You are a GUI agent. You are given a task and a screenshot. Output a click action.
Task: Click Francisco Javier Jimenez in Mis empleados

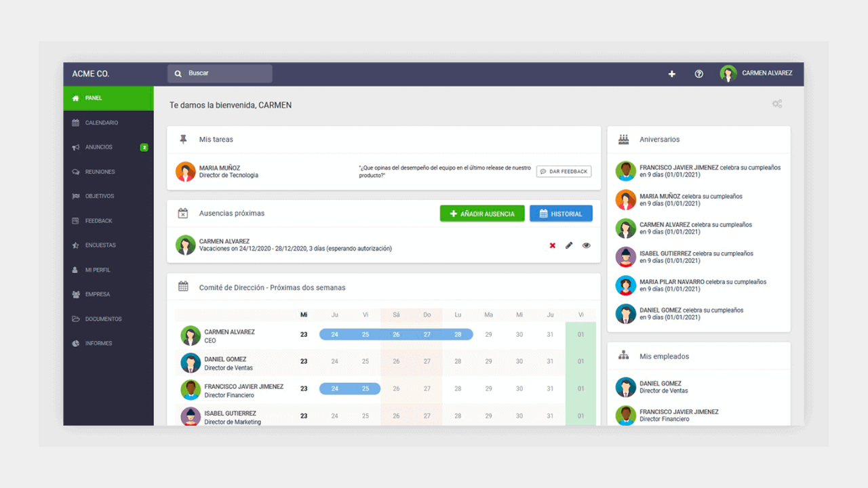679,411
